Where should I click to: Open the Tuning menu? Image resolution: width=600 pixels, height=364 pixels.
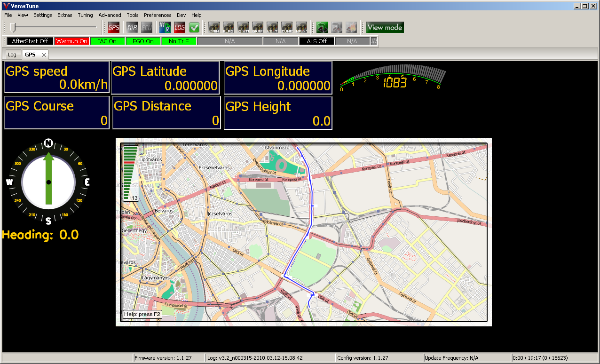point(85,15)
